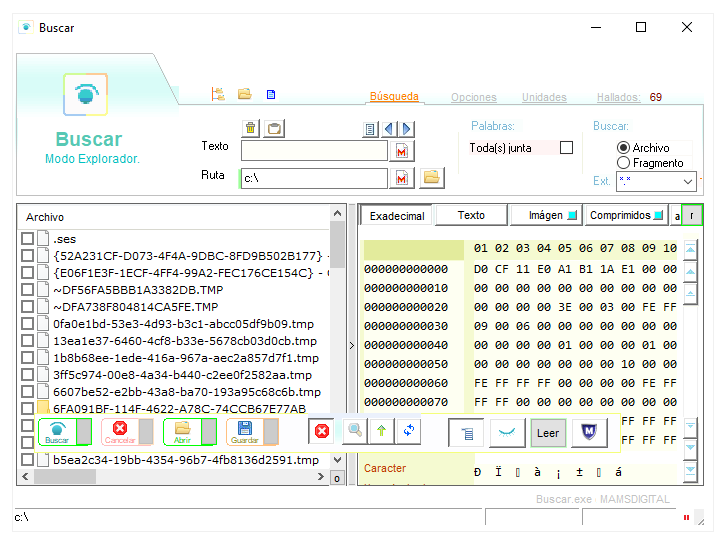The width and height of the screenshot is (720, 540).
Task: Click the red pause indicator in status bar
Action: click(686, 518)
